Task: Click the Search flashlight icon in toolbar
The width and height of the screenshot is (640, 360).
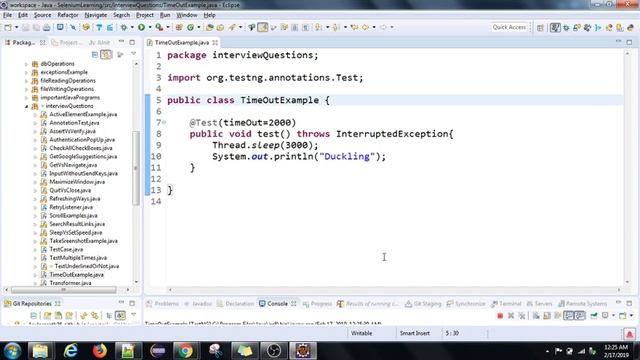Action: [x=232, y=27]
